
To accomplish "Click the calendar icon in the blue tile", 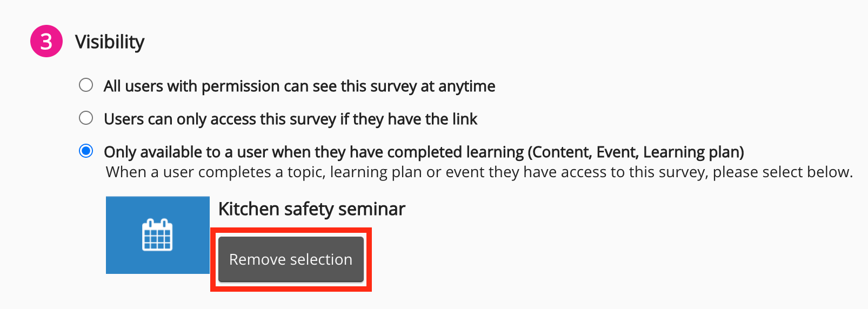I will click(157, 235).
